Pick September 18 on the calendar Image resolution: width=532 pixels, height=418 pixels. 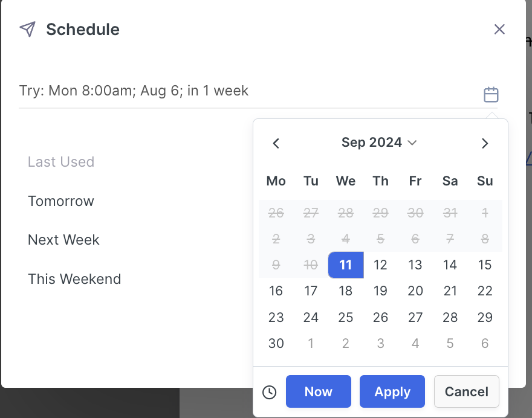(346, 291)
